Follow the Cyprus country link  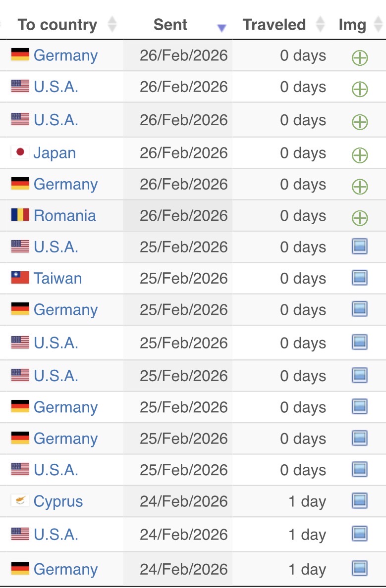[58, 501]
